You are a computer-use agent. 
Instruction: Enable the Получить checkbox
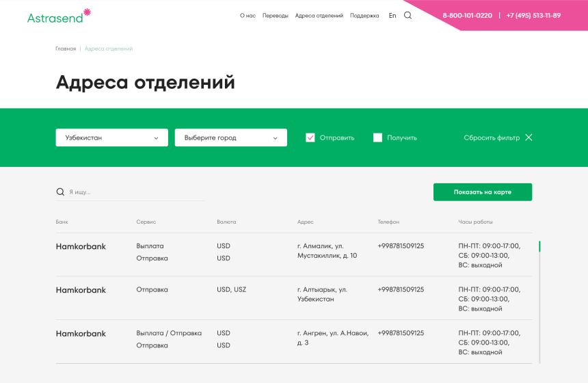tap(377, 137)
